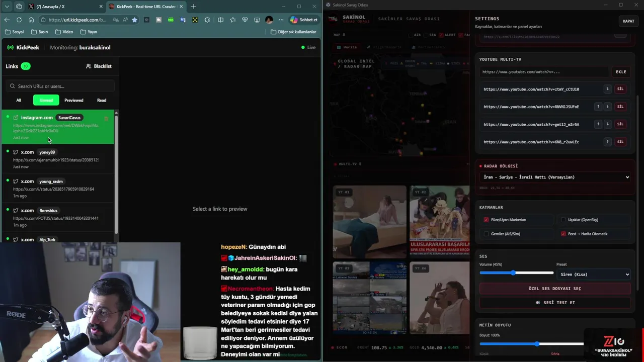This screenshot has height=362, width=644.
Task: Adjust the Metin Boyutu size slider
Action: (532, 344)
